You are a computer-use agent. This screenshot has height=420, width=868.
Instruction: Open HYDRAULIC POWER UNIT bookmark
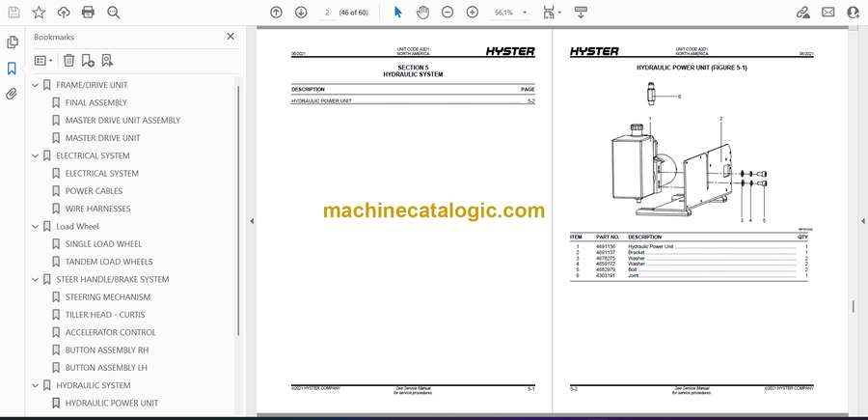[112, 404]
